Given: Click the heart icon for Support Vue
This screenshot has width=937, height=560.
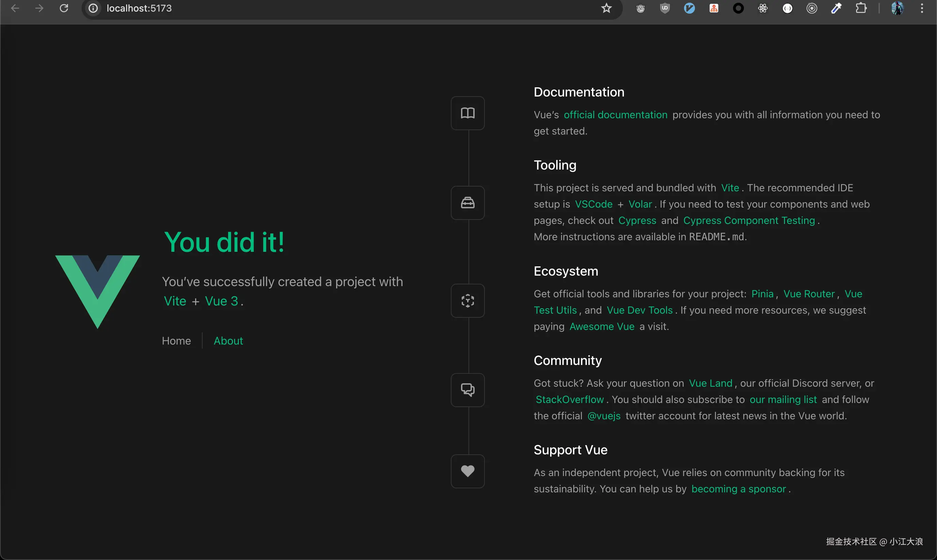Looking at the screenshot, I should [467, 471].
